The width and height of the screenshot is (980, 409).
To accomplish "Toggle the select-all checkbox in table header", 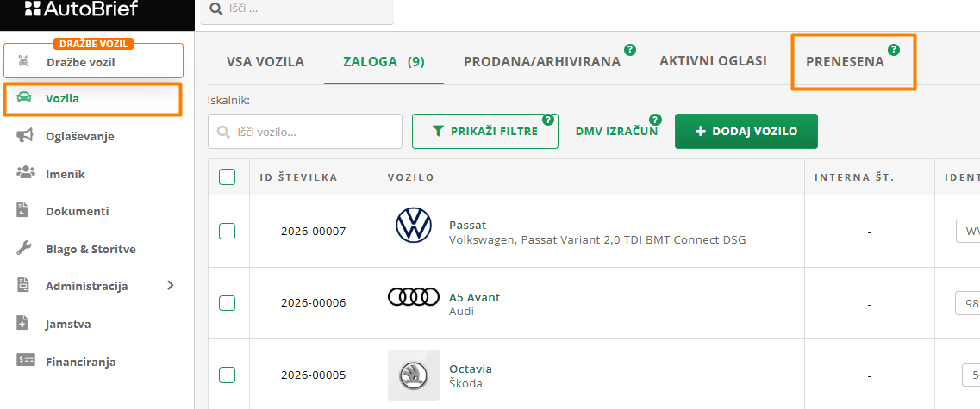I will pos(228,177).
